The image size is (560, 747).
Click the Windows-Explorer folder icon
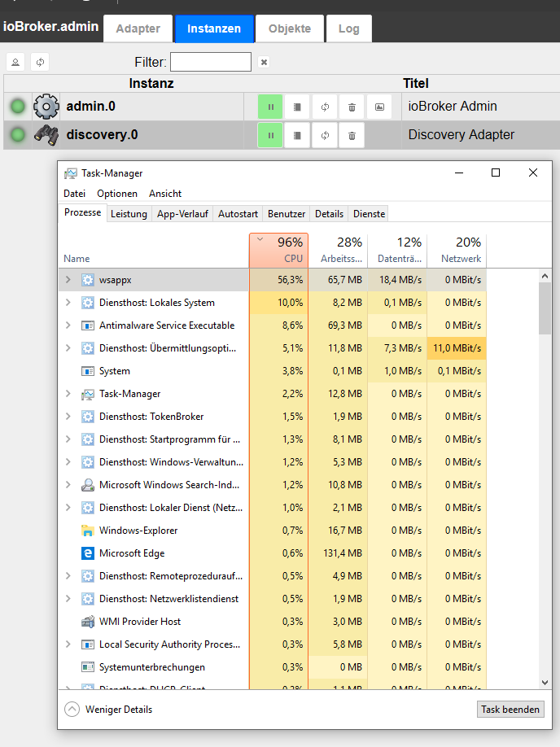pos(88,531)
